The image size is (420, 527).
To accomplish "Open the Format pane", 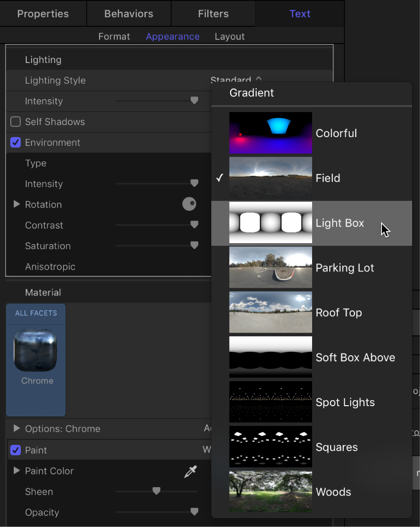I will (x=114, y=36).
